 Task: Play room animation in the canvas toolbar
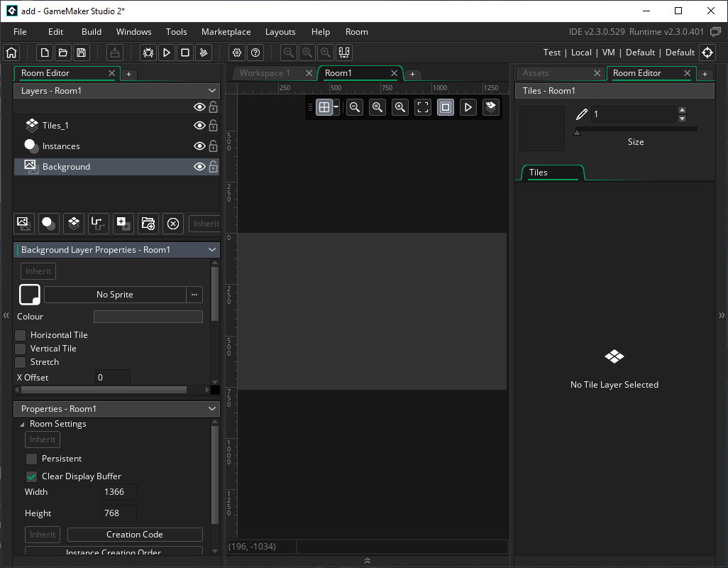[468, 107]
